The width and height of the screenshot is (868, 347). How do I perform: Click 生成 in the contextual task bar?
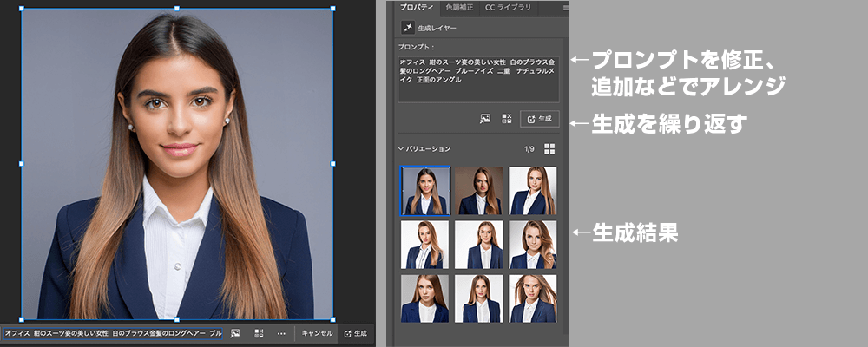tap(356, 333)
